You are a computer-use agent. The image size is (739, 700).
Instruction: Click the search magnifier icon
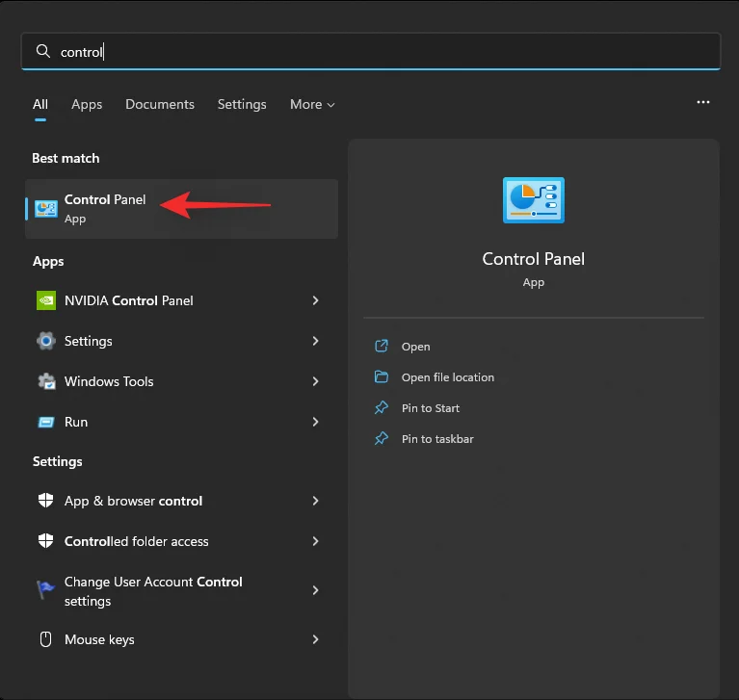[x=43, y=51]
